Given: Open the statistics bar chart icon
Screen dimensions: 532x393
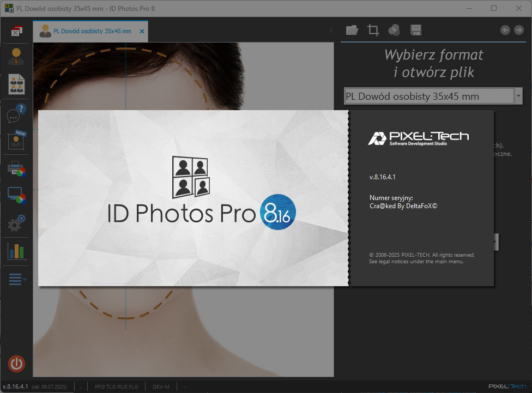Looking at the screenshot, I should [16, 251].
